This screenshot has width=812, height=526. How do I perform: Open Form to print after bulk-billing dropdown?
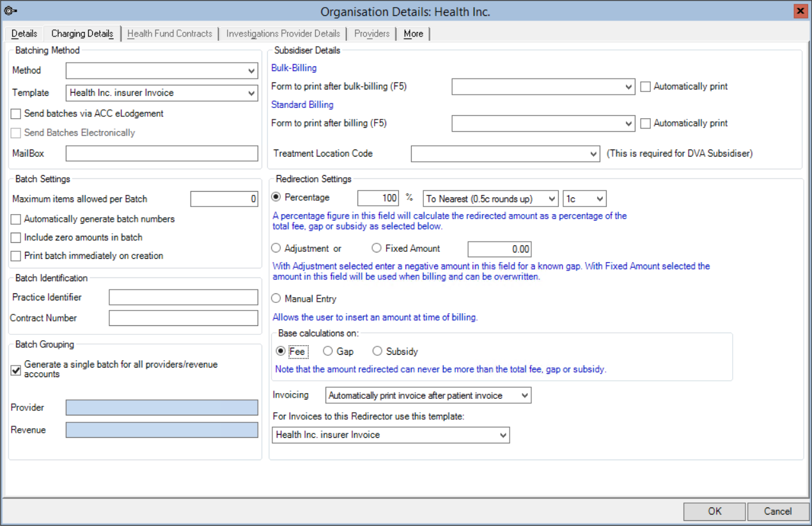click(543, 86)
